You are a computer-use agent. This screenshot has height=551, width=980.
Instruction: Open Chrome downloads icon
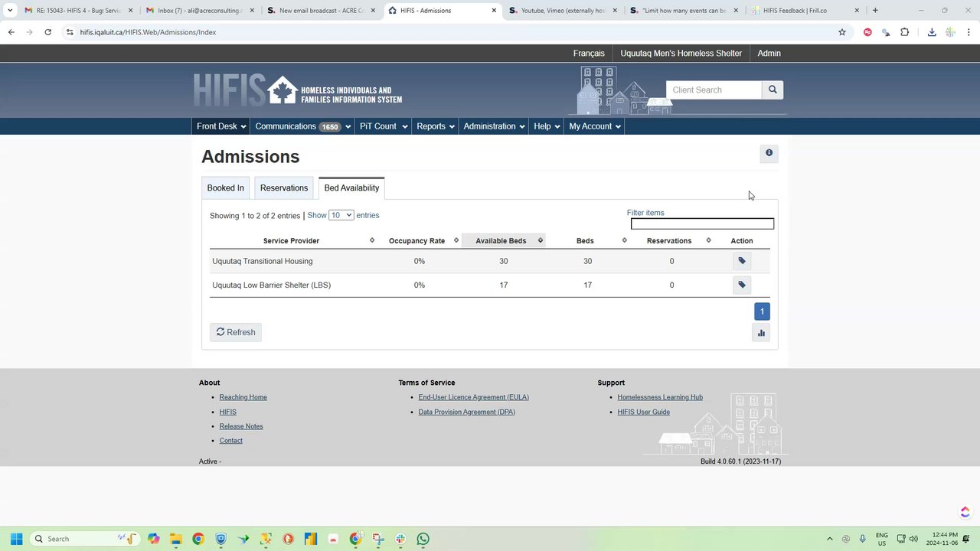(932, 32)
